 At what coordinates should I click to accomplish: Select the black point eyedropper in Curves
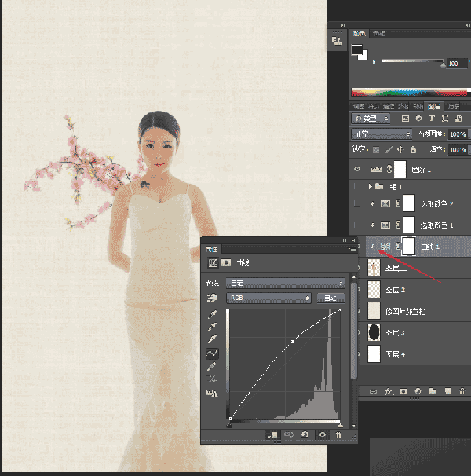[x=212, y=314]
